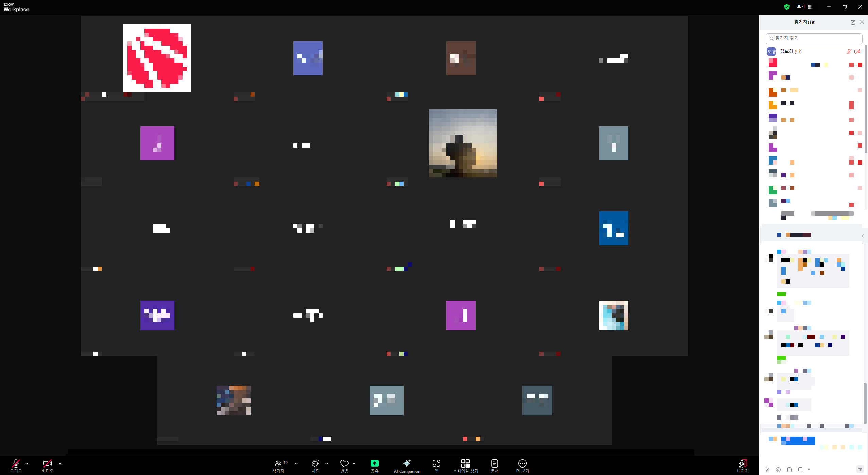Click the chat send arrow button
This screenshot has width=868, height=475.
[x=860, y=470]
